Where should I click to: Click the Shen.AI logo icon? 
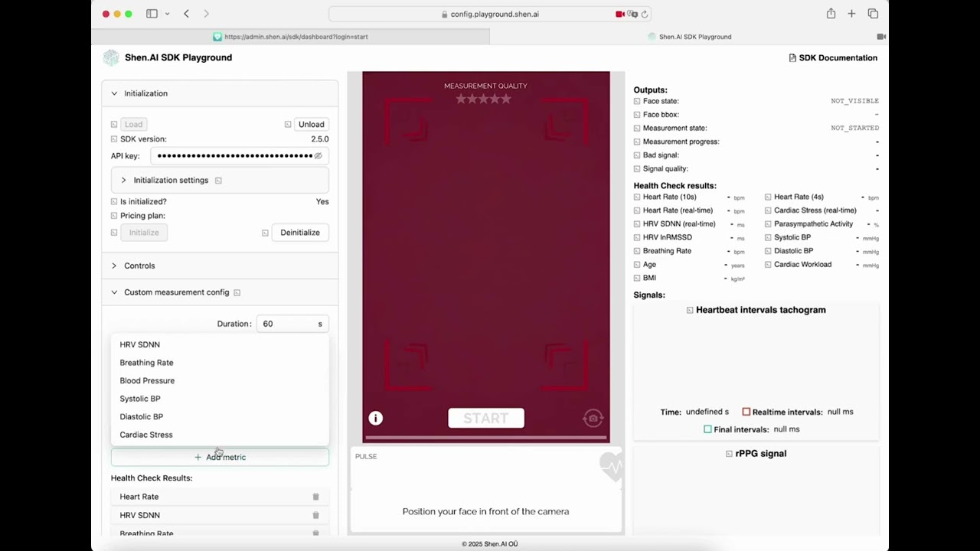click(x=111, y=57)
